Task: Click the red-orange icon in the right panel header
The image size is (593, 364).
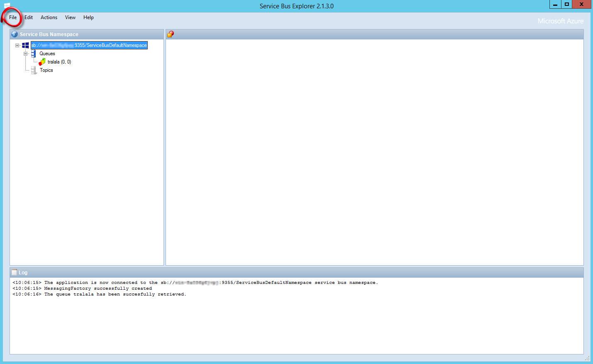Action: [171, 34]
